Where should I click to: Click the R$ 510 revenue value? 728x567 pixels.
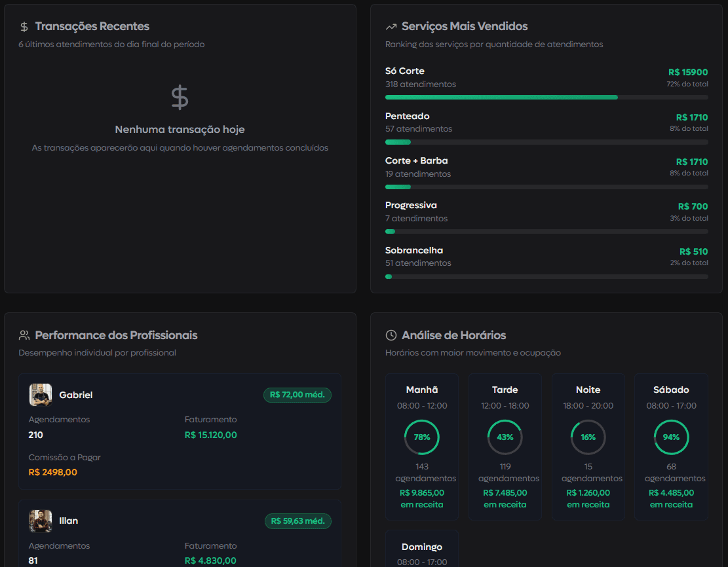pos(694,251)
